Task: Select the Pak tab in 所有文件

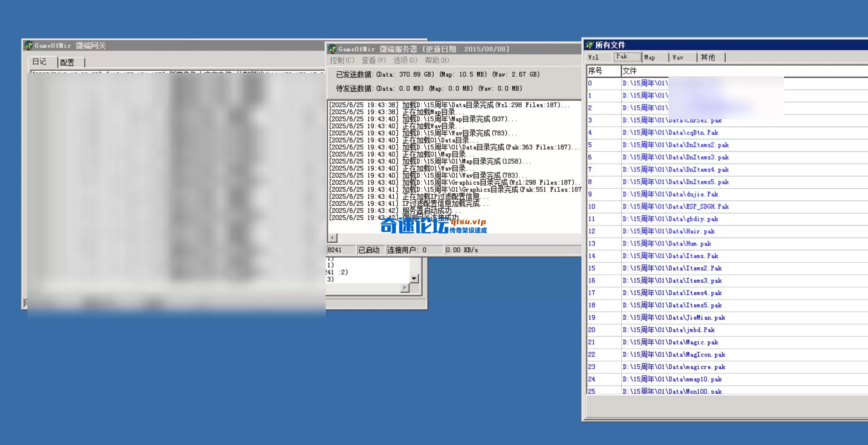Action: [626, 56]
